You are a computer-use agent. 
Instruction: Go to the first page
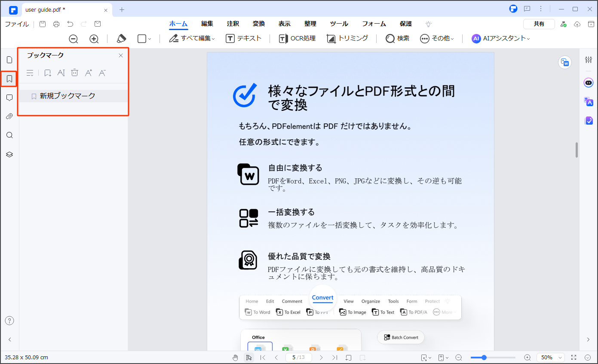pos(263,358)
